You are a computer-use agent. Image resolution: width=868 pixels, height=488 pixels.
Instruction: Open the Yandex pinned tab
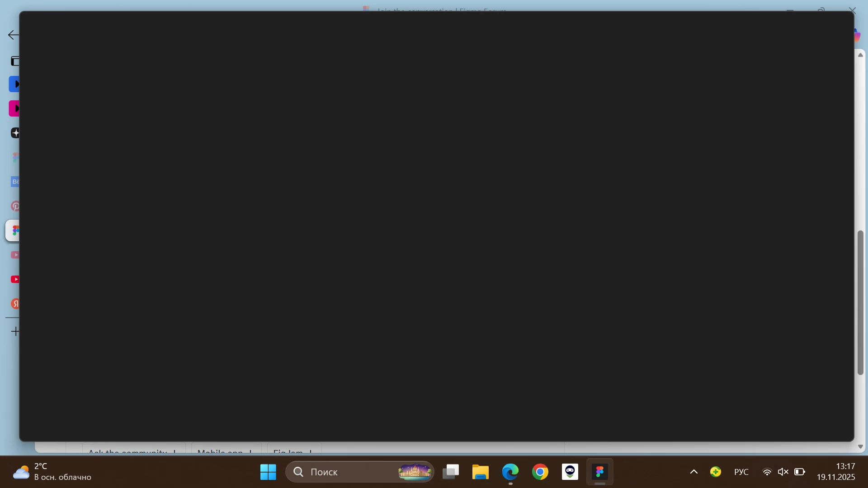pyautogui.click(x=15, y=304)
